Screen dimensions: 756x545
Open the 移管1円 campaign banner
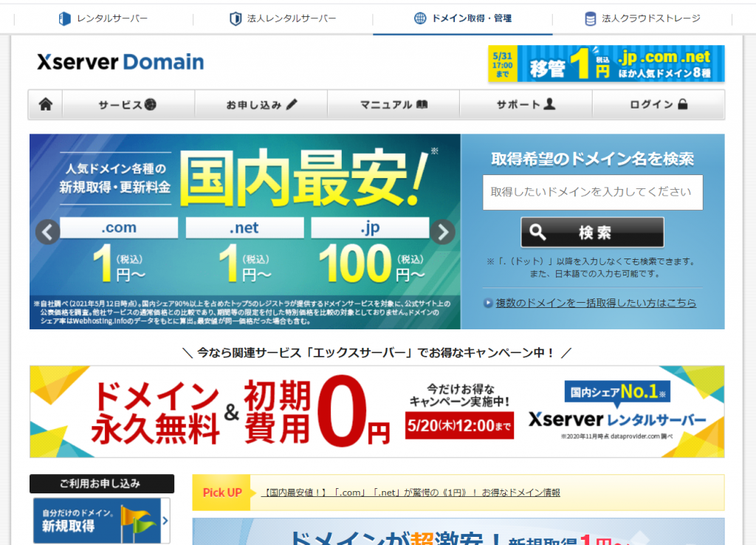point(606,64)
